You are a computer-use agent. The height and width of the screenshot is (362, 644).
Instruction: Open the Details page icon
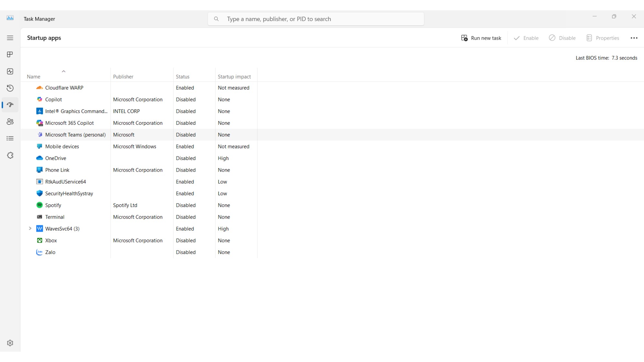point(10,138)
